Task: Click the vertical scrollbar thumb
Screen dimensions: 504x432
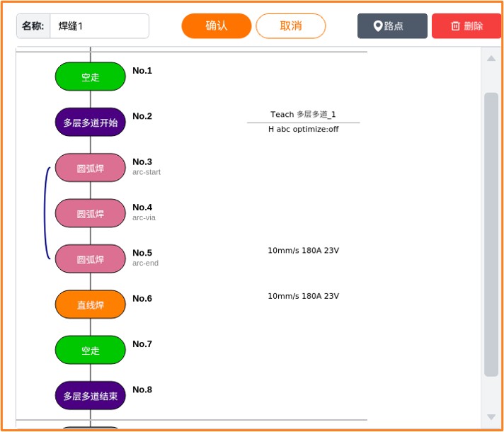Action: click(x=491, y=234)
